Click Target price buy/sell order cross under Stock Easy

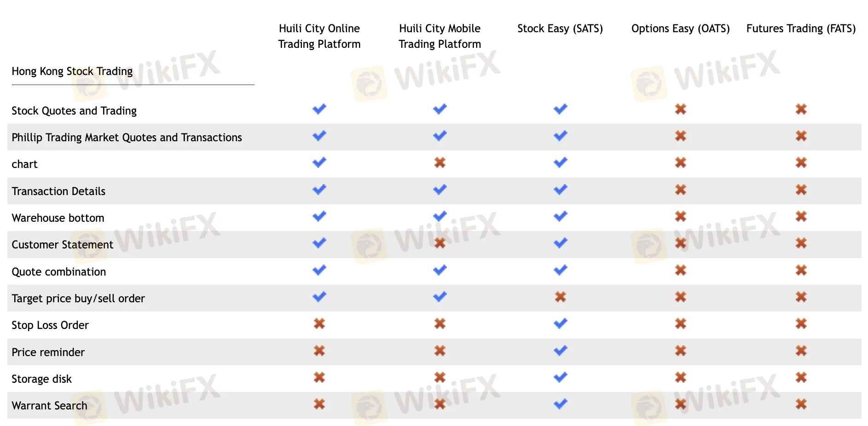click(x=560, y=297)
